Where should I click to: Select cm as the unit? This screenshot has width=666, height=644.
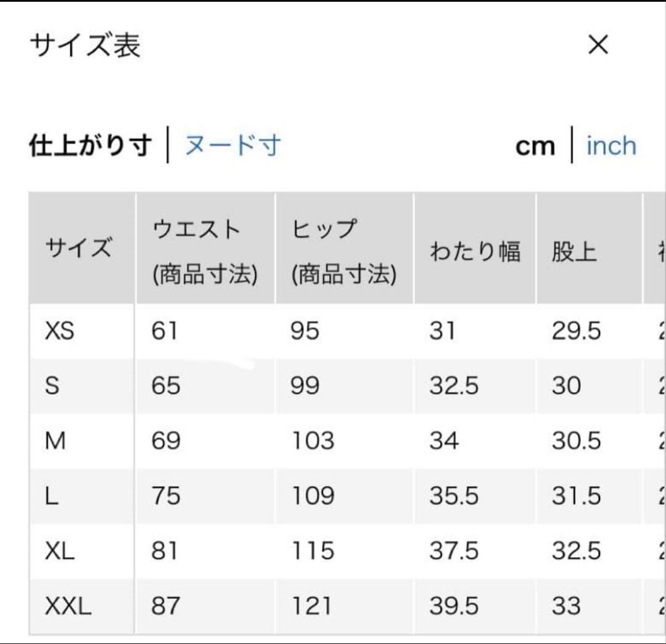click(535, 147)
